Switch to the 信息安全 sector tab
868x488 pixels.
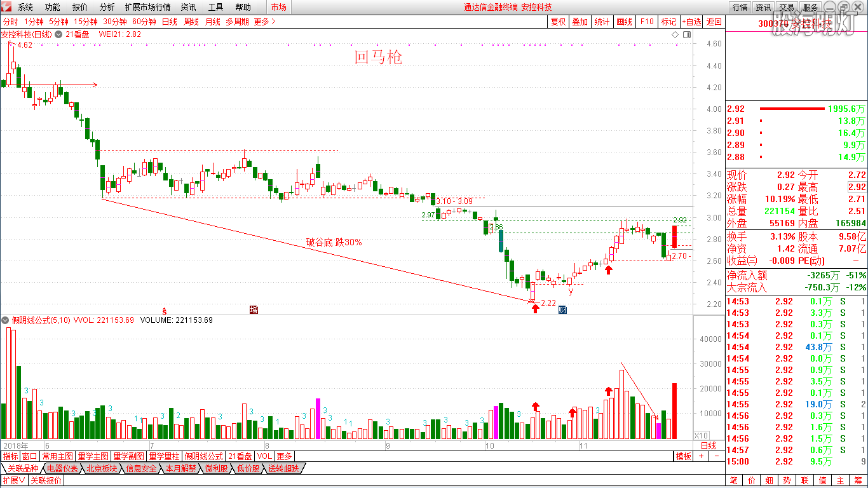[141, 468]
